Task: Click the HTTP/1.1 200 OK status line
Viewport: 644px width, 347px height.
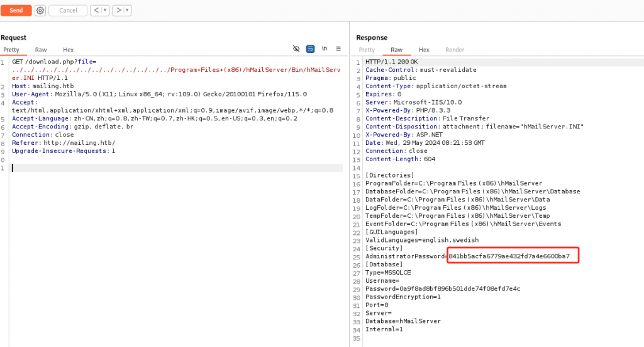Action: [x=391, y=62]
